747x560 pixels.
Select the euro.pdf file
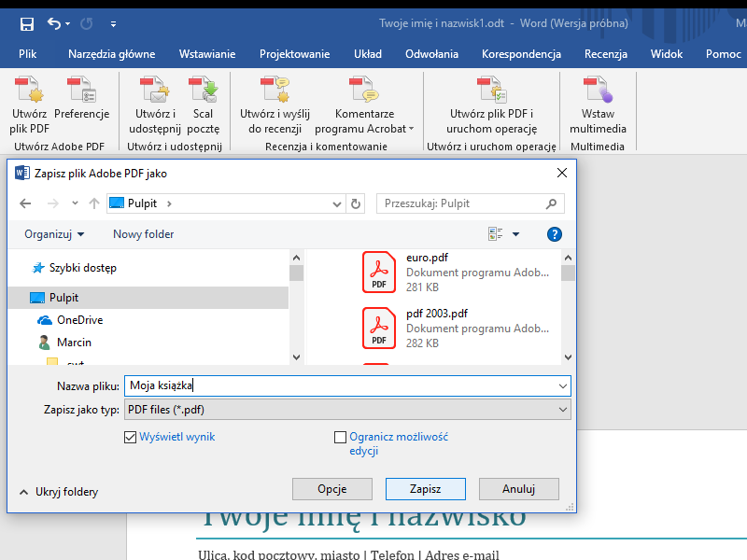(456, 272)
